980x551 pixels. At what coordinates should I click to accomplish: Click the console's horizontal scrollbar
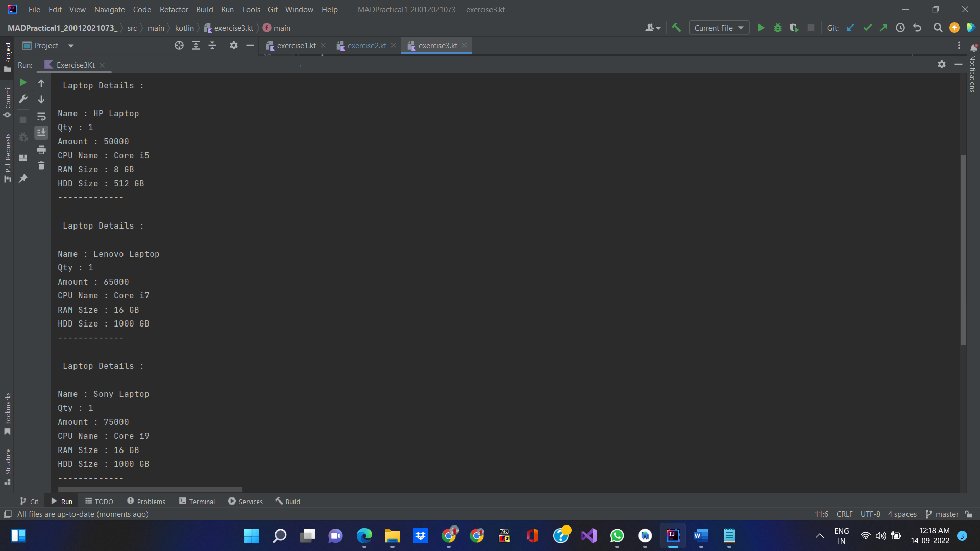tap(150, 489)
